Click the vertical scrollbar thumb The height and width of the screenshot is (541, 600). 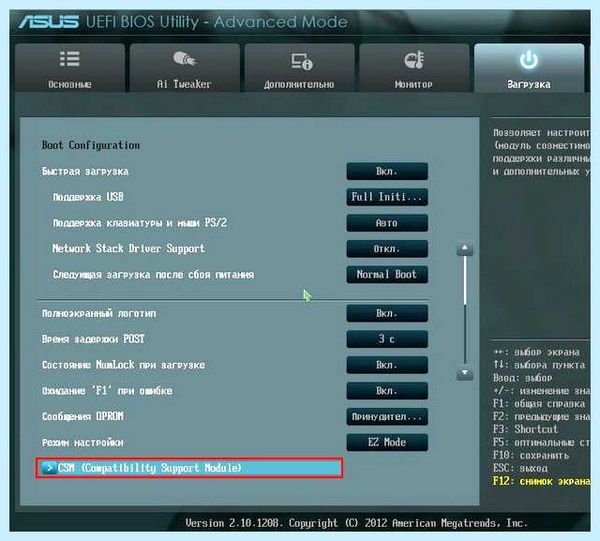465,280
